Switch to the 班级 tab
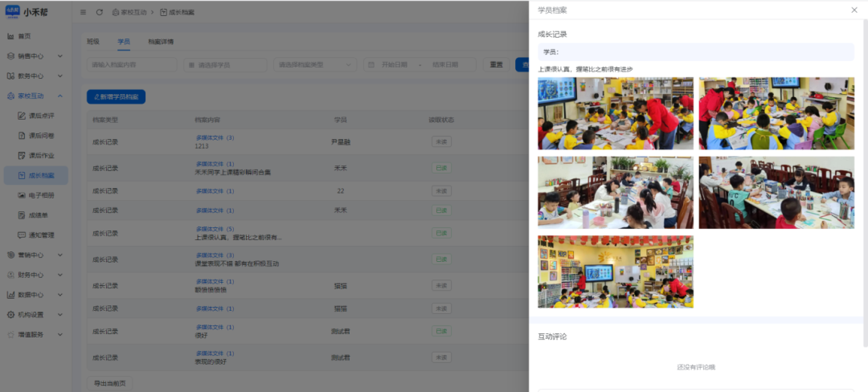The width and height of the screenshot is (868, 392). tap(93, 42)
